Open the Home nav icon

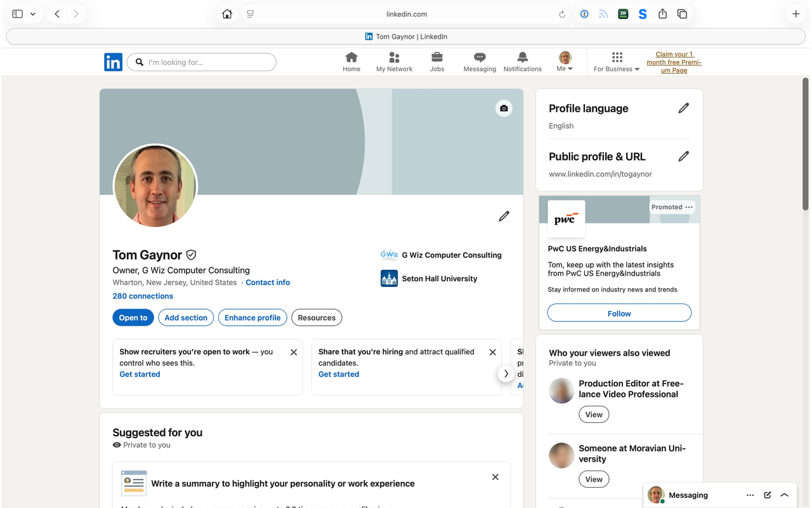pyautogui.click(x=351, y=62)
